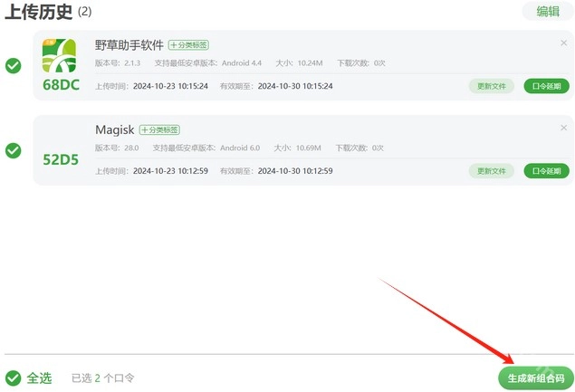Remove the 野草助手软件 entry with its X

[x=563, y=43]
